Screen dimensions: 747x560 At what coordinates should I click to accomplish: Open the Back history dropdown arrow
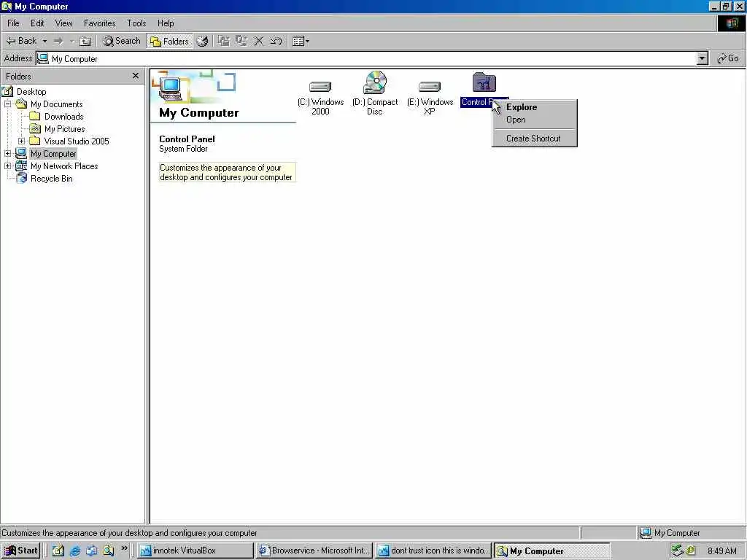point(44,41)
